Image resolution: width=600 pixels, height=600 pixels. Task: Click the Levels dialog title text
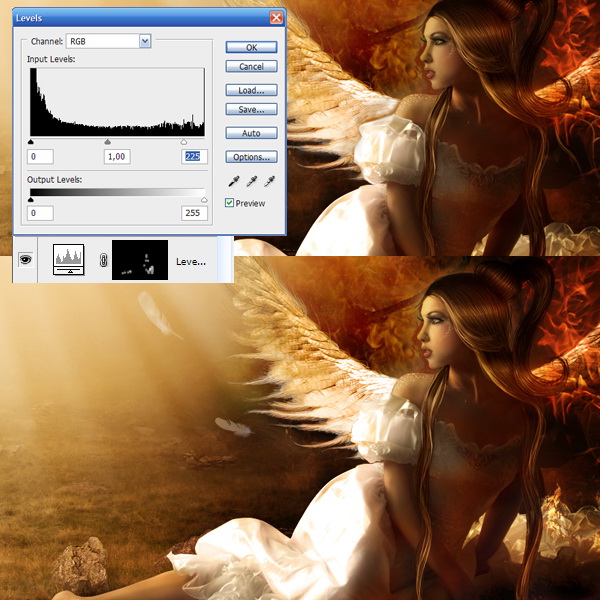pyautogui.click(x=29, y=18)
